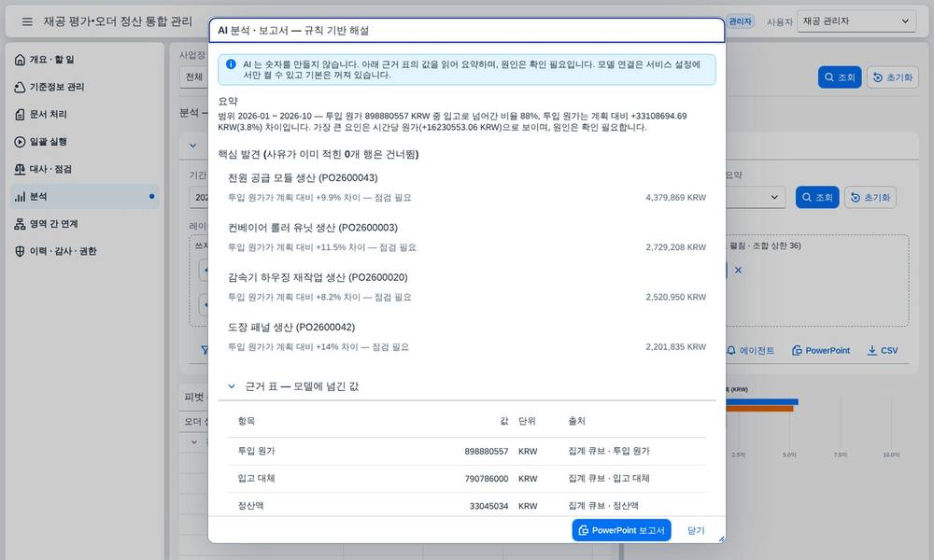Click the 정산액 row value 33045034
Image resolution: width=934 pixels, height=560 pixels.
(x=488, y=506)
